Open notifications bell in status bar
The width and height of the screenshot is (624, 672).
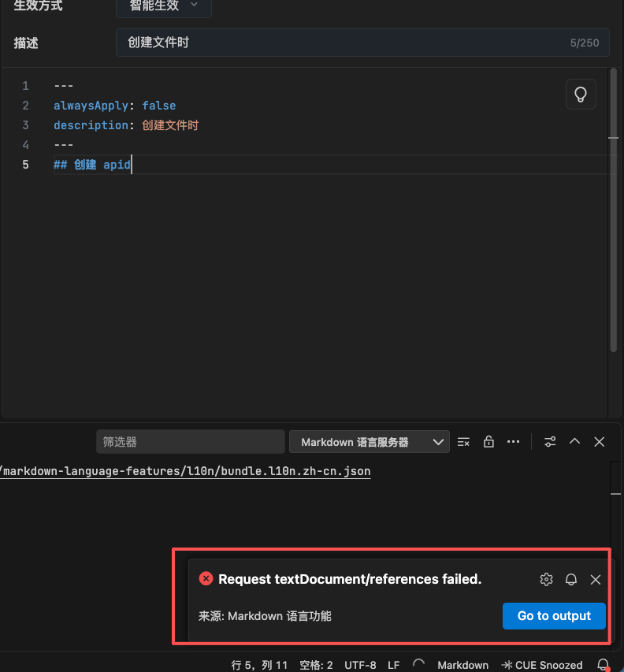(x=604, y=665)
